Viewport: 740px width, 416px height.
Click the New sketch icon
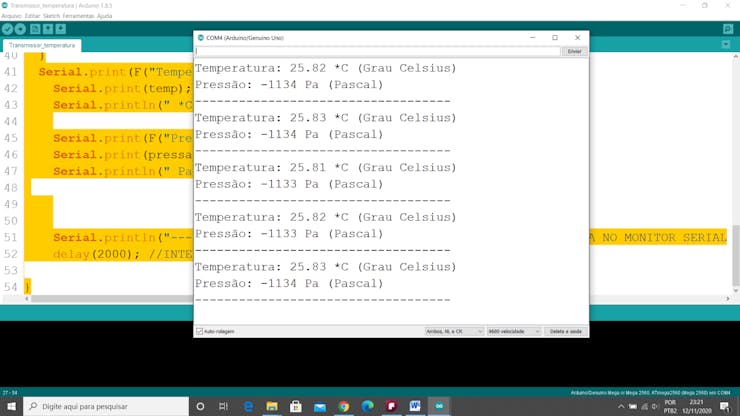point(35,29)
